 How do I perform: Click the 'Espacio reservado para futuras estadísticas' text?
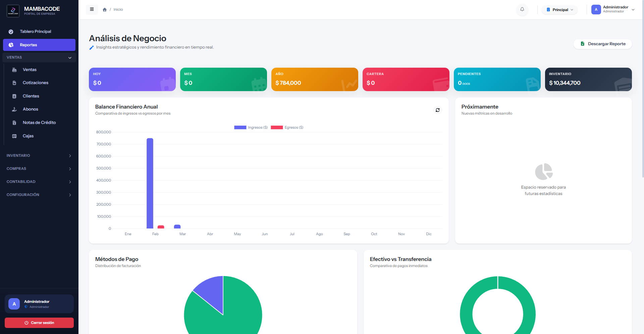pyautogui.click(x=543, y=190)
